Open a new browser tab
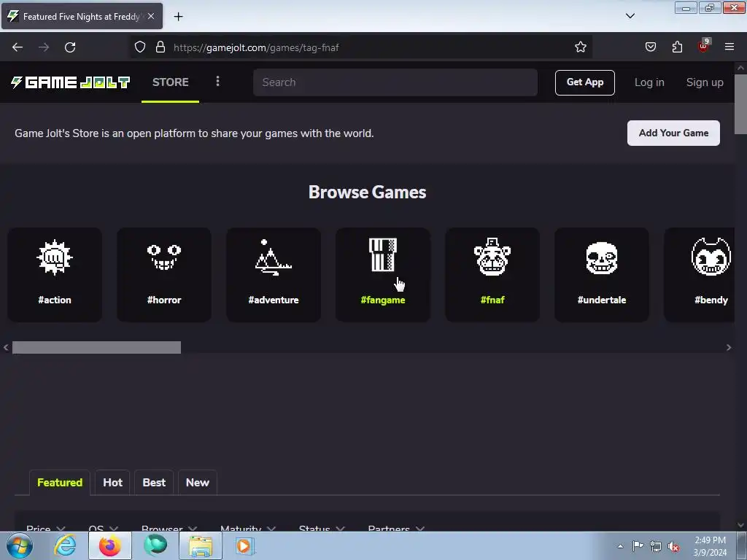This screenshot has width=747, height=560. (178, 17)
